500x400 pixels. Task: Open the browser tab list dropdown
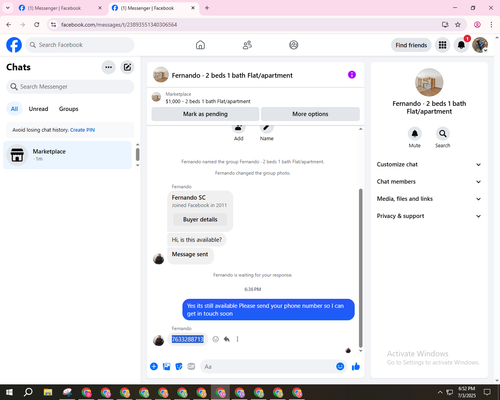[8, 8]
